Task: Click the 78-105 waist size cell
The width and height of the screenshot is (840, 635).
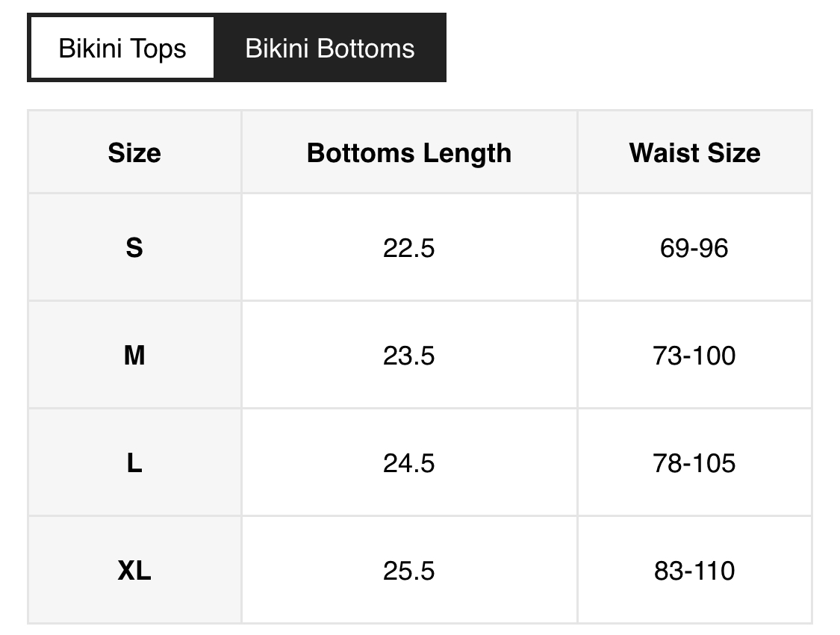Action: pyautogui.click(x=694, y=463)
